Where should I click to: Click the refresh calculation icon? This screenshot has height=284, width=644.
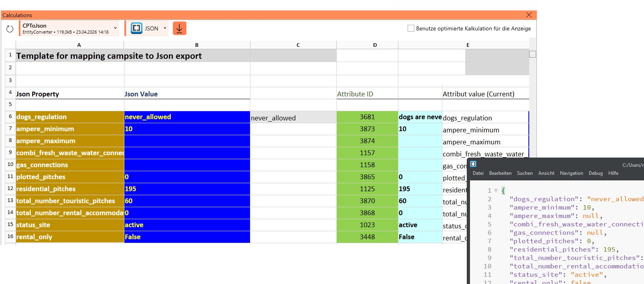pos(10,29)
